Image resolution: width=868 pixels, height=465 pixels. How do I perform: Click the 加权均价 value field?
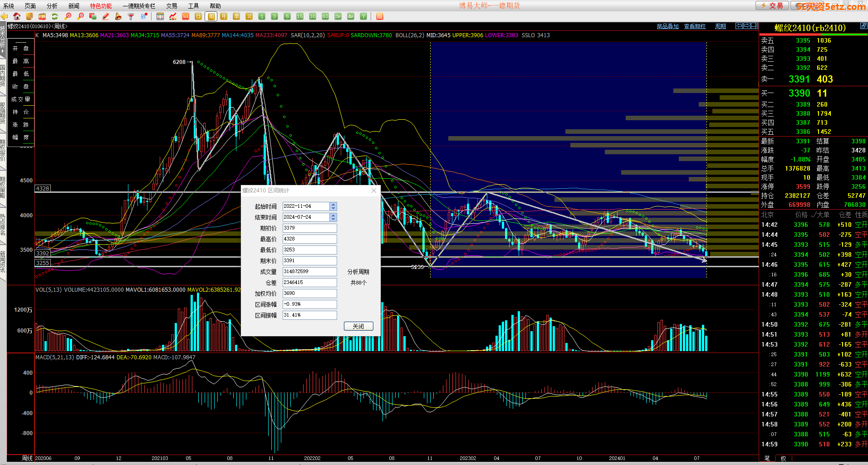coord(309,294)
